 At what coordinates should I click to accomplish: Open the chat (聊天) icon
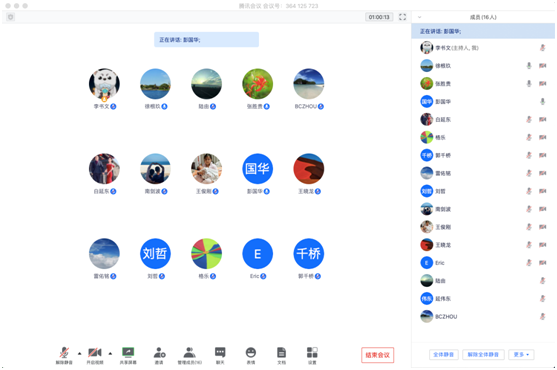tap(220, 355)
